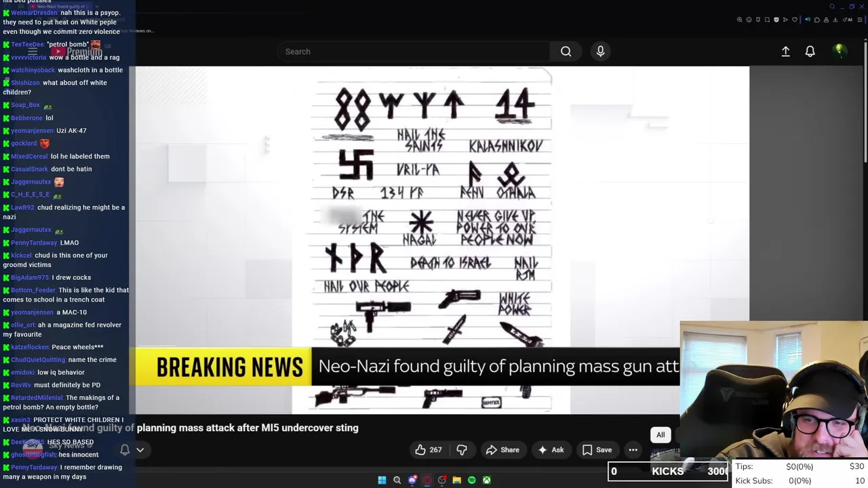
Task: Open Spotify from the taskbar
Action: pos(472,480)
